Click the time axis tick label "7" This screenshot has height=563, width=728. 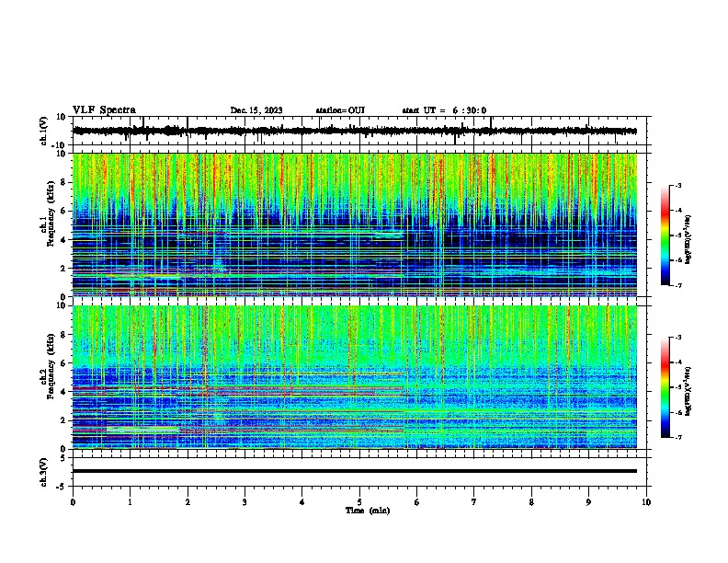[x=474, y=502]
